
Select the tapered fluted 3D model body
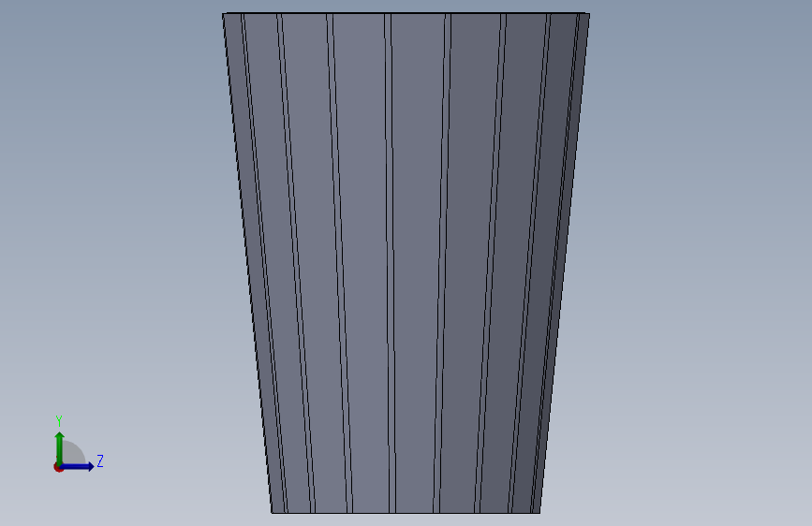pos(406,263)
